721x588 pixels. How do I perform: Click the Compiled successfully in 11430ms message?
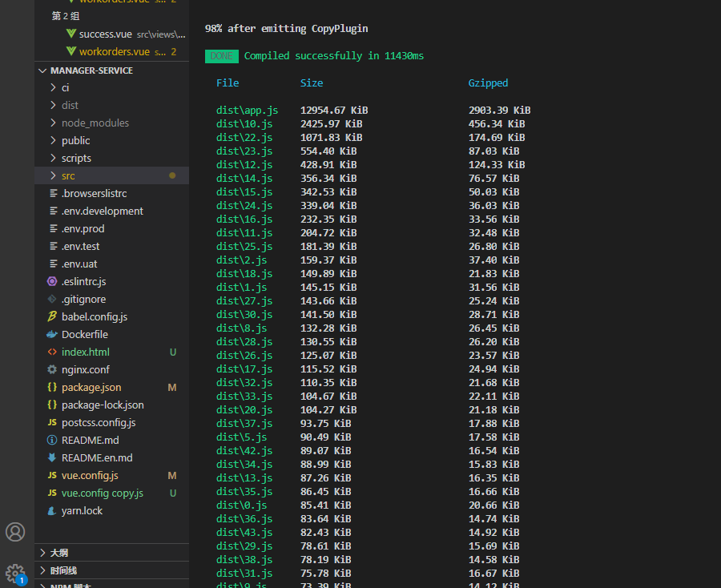[334, 56]
